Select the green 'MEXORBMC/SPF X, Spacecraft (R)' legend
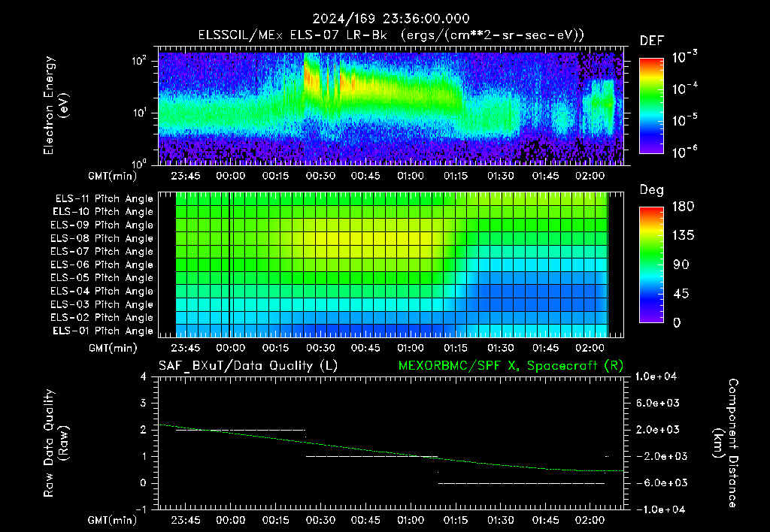 (x=511, y=366)
